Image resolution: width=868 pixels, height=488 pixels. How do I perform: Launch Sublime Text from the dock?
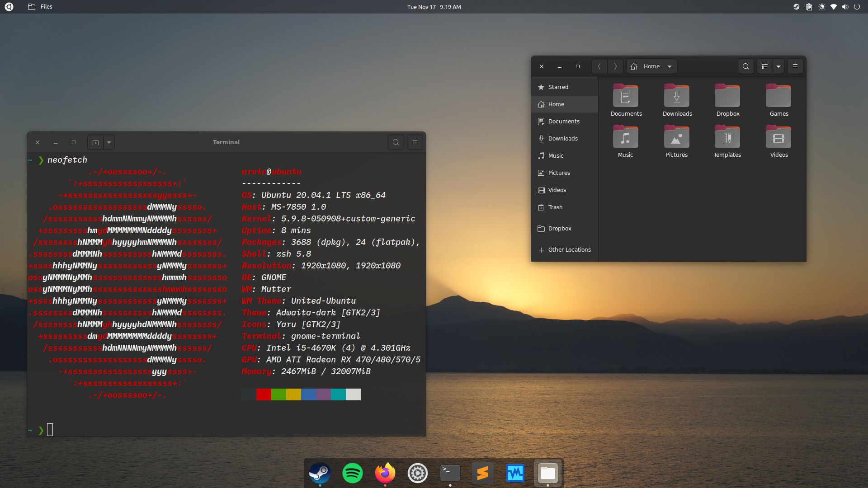click(482, 473)
